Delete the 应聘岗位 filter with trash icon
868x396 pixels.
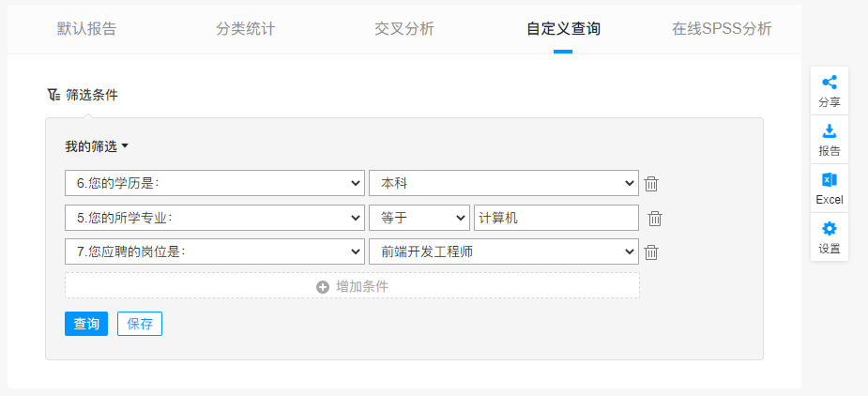pyautogui.click(x=651, y=252)
